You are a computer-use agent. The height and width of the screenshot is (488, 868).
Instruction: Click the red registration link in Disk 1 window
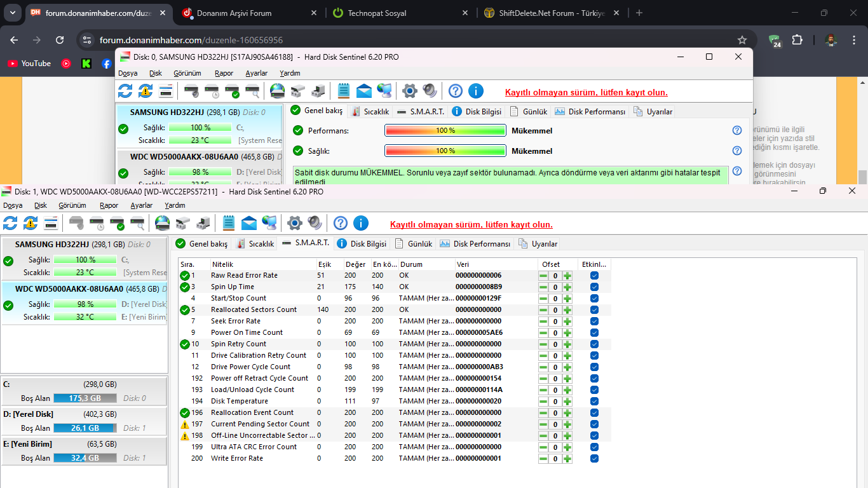tap(471, 224)
